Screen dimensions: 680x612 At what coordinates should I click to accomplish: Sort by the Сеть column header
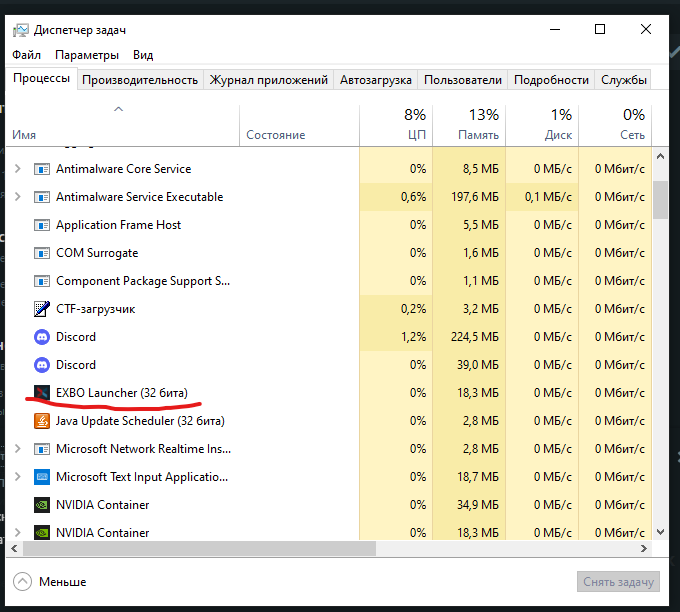[615, 125]
